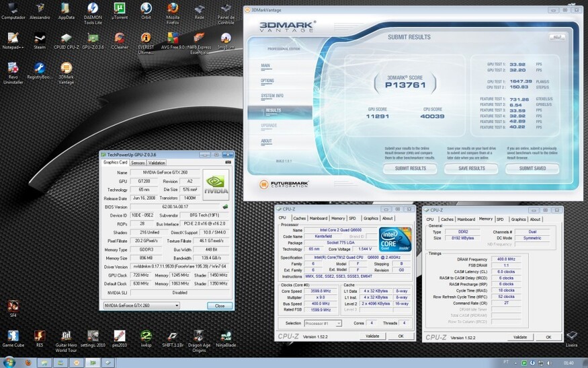
Task: Open the EVEREST Ultimate shortcut
Action: click(x=146, y=44)
